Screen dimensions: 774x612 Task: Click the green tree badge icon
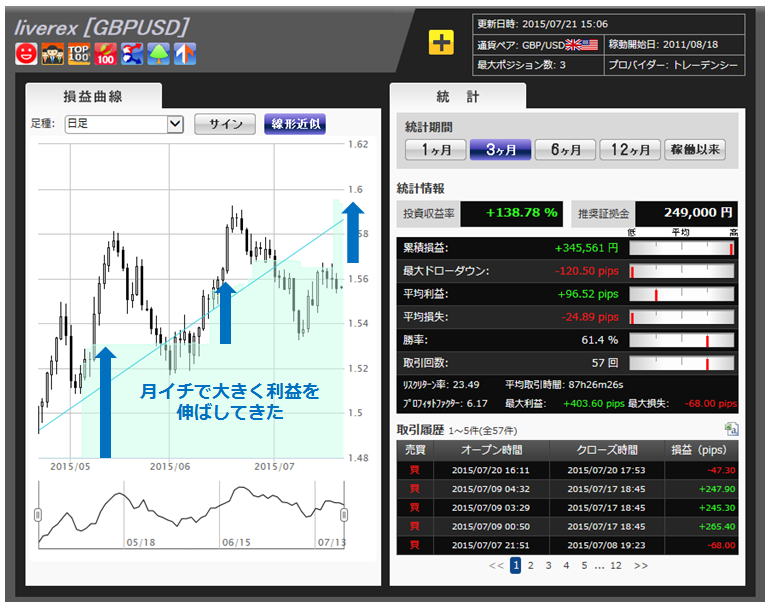pyautogui.click(x=158, y=53)
